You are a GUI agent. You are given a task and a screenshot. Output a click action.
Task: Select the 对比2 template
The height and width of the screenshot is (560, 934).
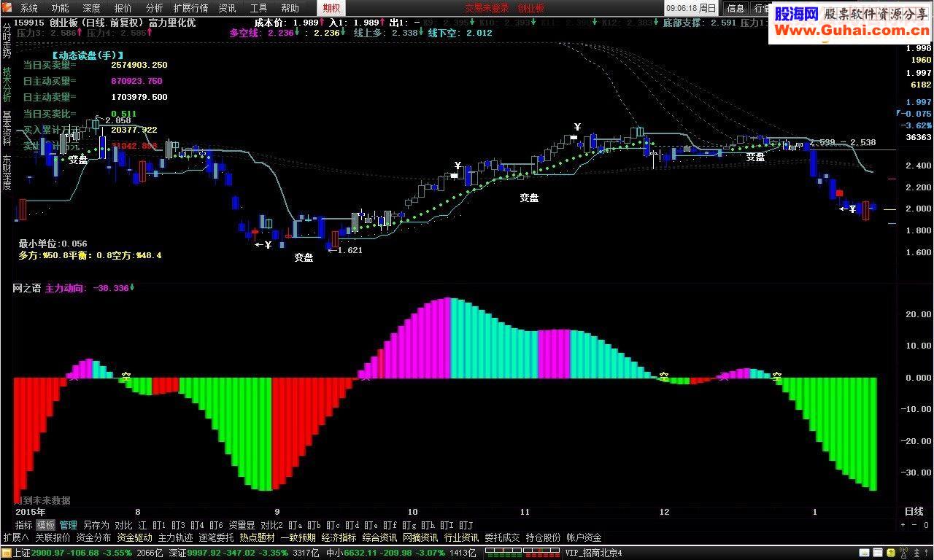(271, 525)
